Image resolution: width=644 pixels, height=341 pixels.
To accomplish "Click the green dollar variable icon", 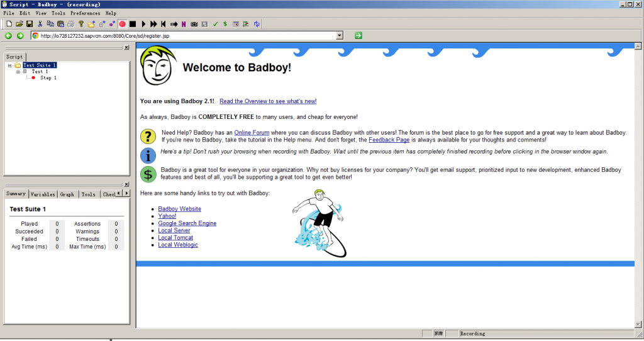I will pyautogui.click(x=225, y=24).
